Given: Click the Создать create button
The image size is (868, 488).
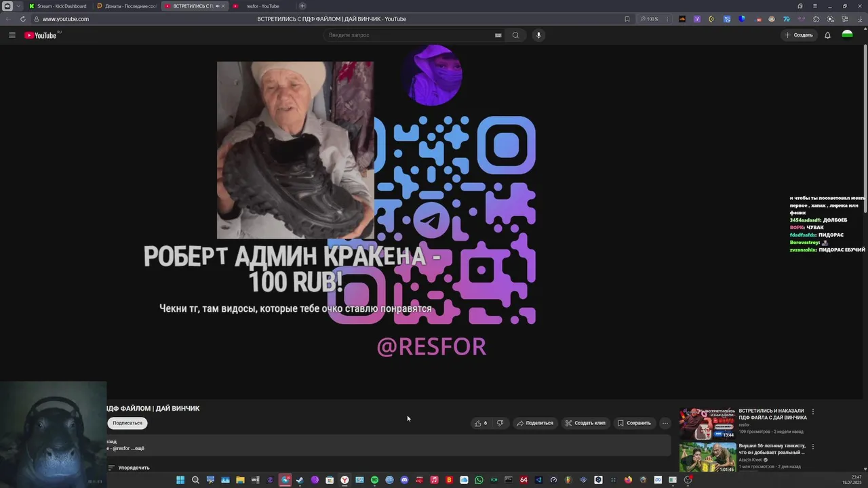Looking at the screenshot, I should [x=799, y=35].
